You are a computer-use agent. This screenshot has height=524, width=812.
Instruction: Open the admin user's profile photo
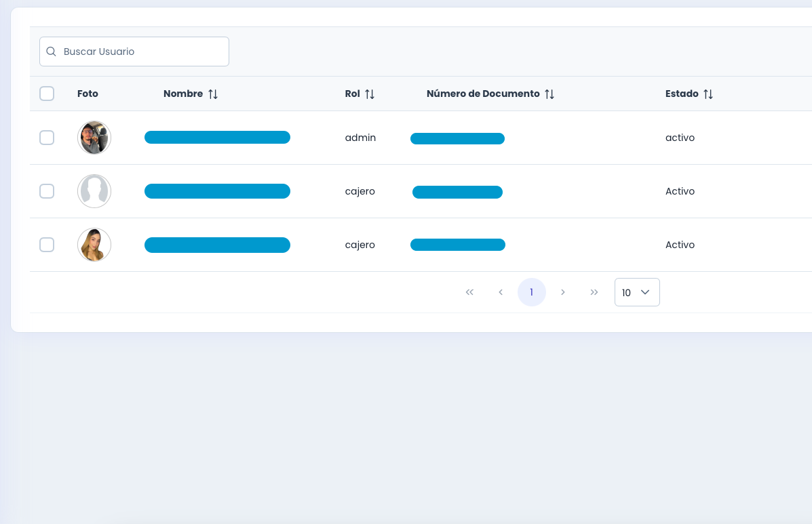point(94,138)
